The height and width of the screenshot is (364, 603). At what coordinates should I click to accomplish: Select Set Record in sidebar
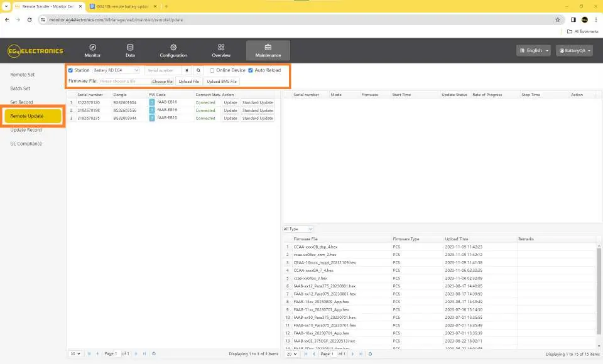coord(21,102)
